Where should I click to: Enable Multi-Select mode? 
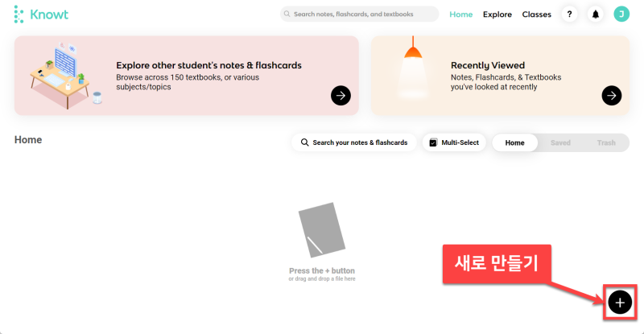(x=454, y=142)
